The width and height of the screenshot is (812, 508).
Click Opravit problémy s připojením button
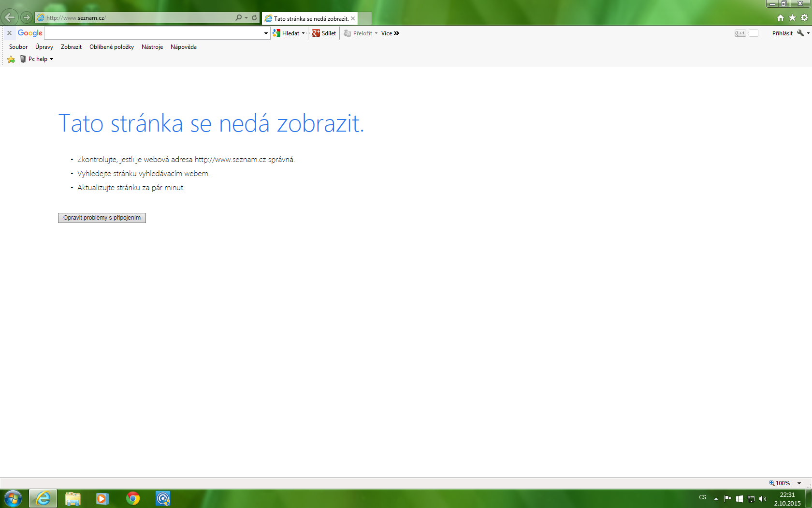coord(102,218)
